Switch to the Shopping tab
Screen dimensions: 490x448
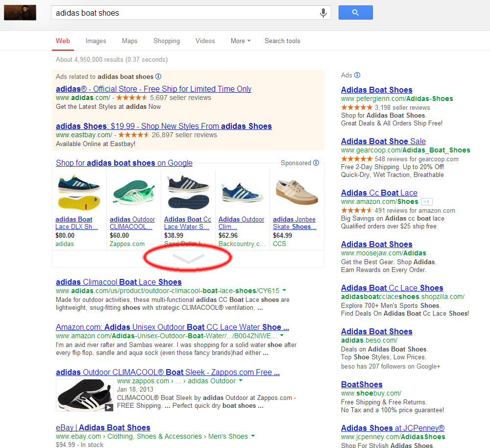click(167, 41)
